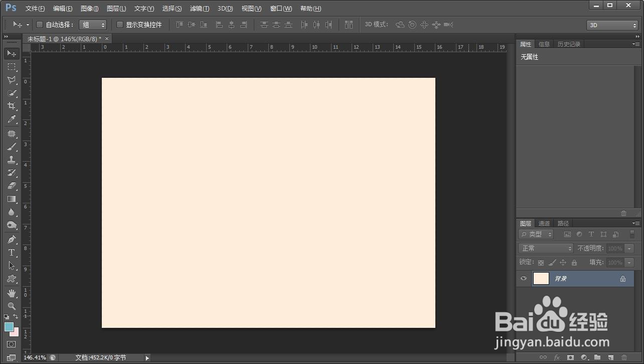The width and height of the screenshot is (644, 364).
Task: Open the 类型 layer filter dropdown
Action: click(x=536, y=234)
